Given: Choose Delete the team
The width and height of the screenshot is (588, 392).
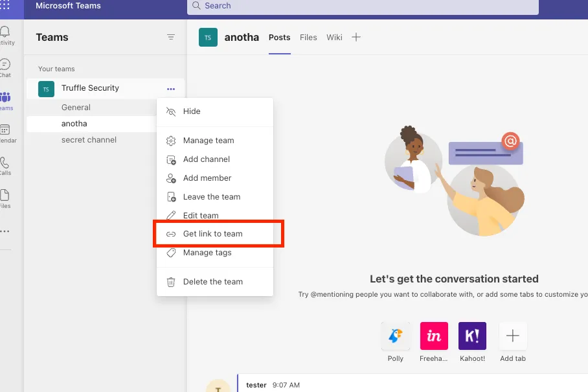Looking at the screenshot, I should coord(215,282).
